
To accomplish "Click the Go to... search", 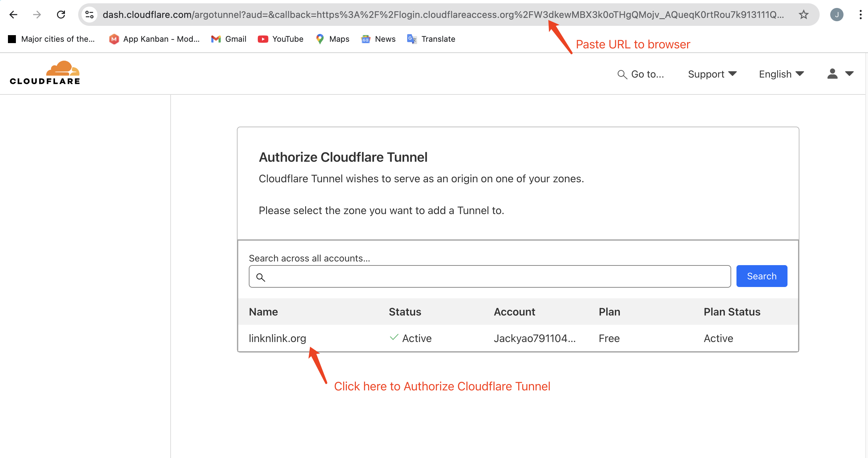I will (640, 74).
